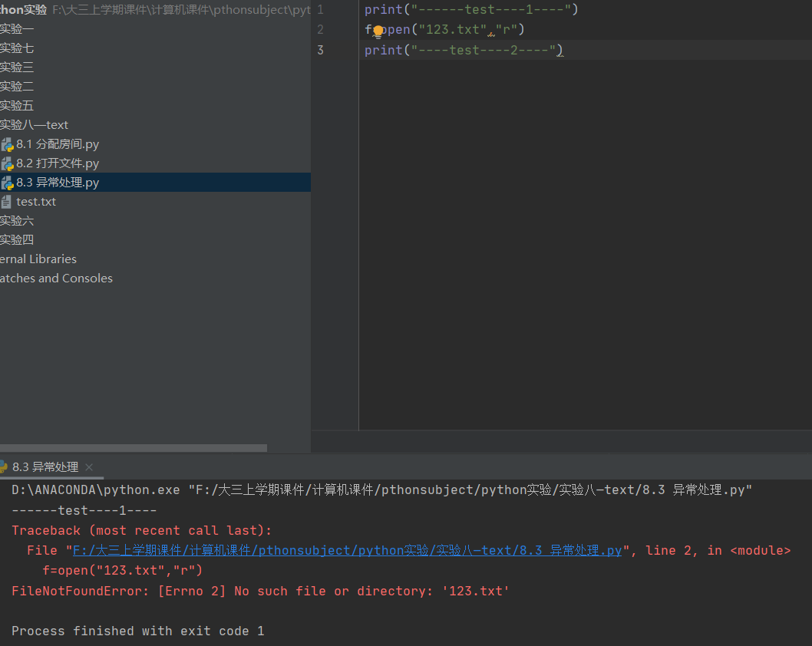Click the project root 'python实验' header
Viewport: 812px width, 646px height.
[x=23, y=10]
